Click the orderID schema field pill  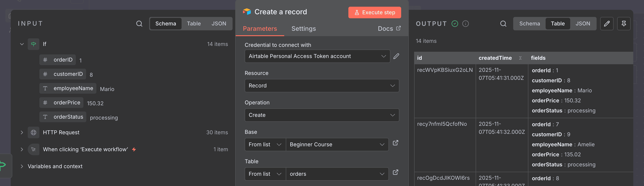(57, 60)
